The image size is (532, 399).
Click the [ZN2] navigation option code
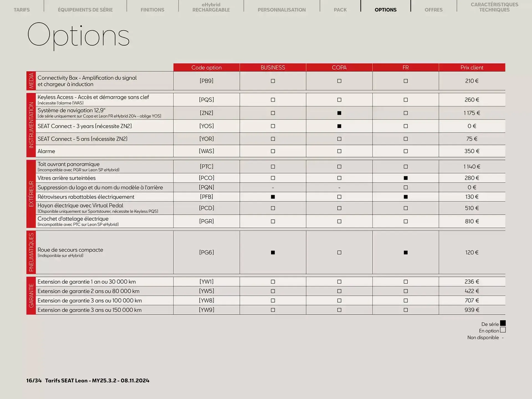(206, 113)
